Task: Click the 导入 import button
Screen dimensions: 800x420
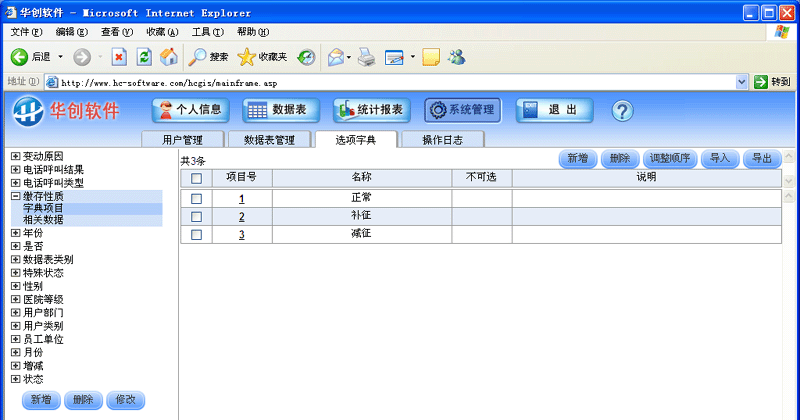Action: pos(720,158)
